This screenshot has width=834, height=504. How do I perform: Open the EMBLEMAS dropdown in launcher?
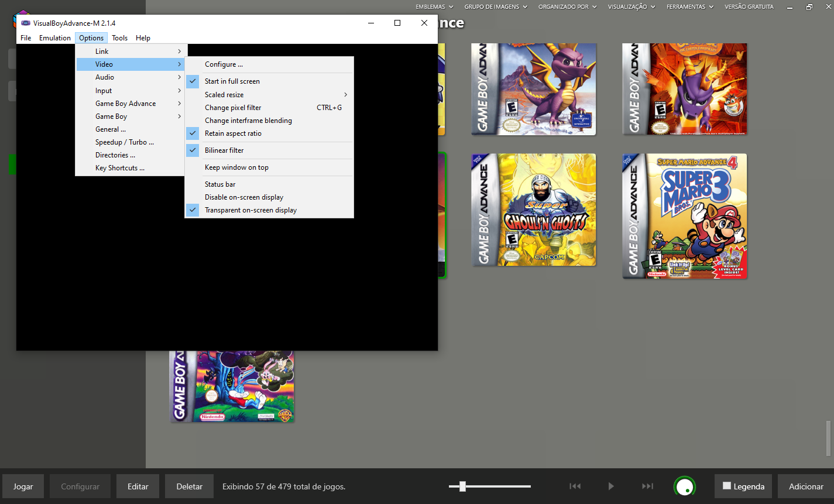434,7
